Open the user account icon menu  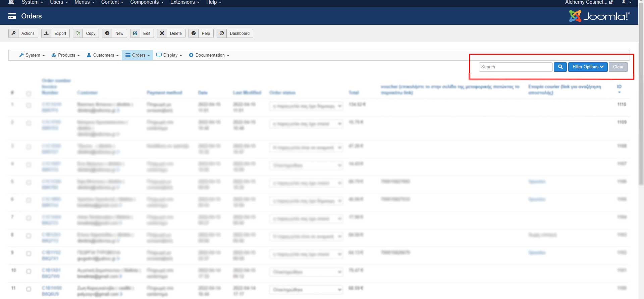[x=626, y=2]
